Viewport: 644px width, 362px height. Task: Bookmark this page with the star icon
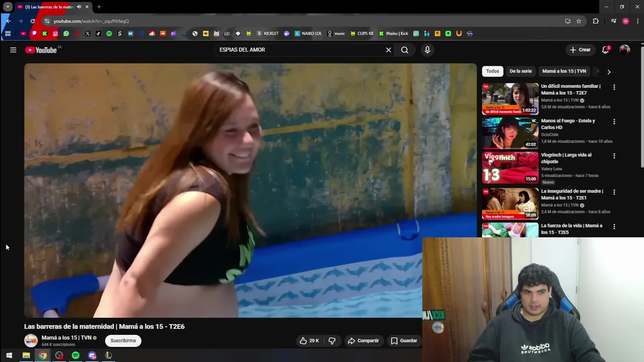click(579, 21)
